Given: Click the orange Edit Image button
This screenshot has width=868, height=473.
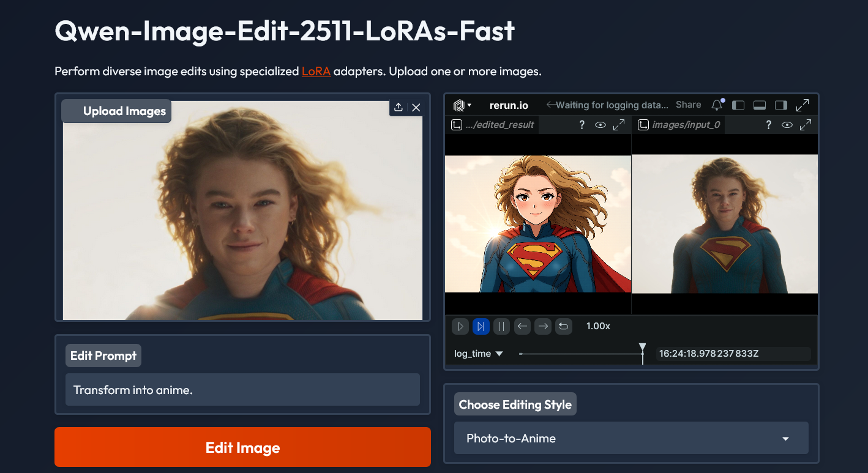Looking at the screenshot, I should click(x=242, y=447).
